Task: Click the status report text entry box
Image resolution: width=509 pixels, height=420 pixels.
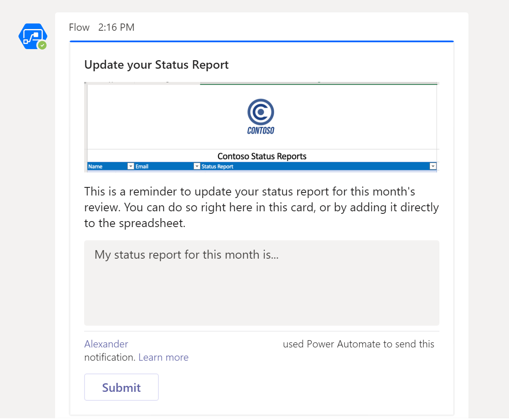Action: 261,283
